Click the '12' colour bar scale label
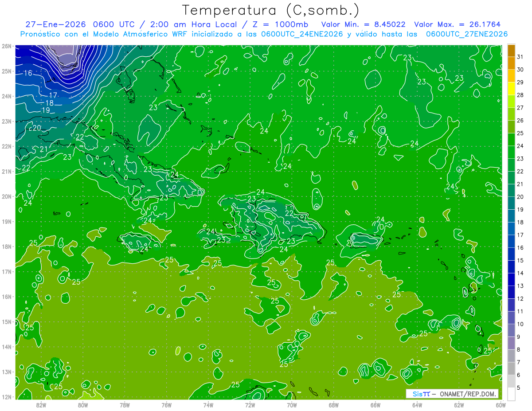 point(520,299)
